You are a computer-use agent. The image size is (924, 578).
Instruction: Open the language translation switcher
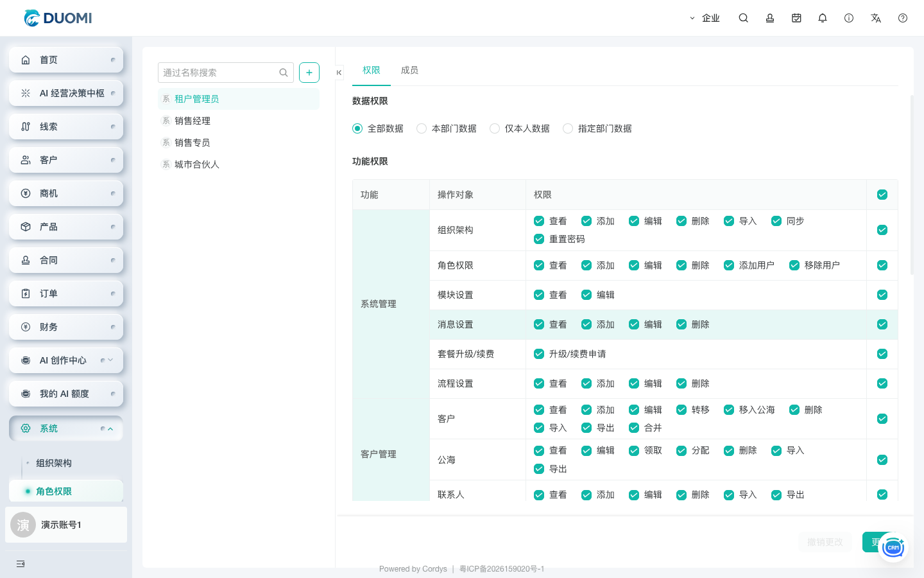[x=876, y=18]
